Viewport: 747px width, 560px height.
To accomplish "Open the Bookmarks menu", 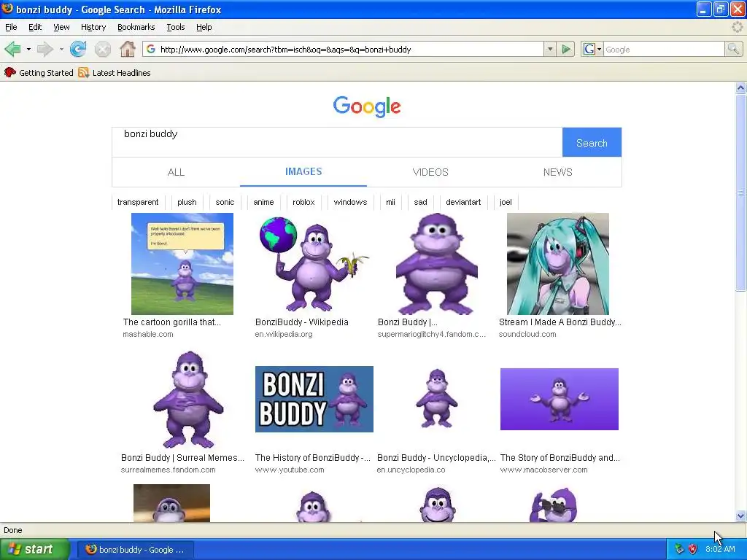I will 136,27.
